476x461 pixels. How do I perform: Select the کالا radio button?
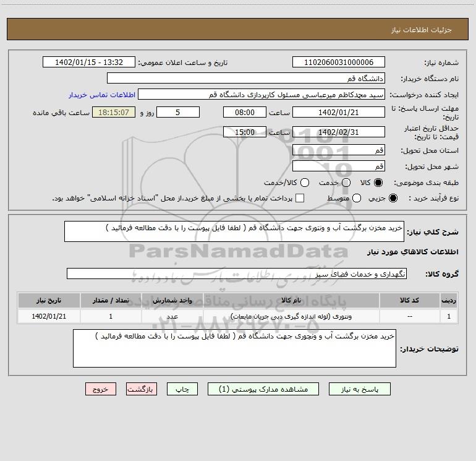click(x=378, y=183)
